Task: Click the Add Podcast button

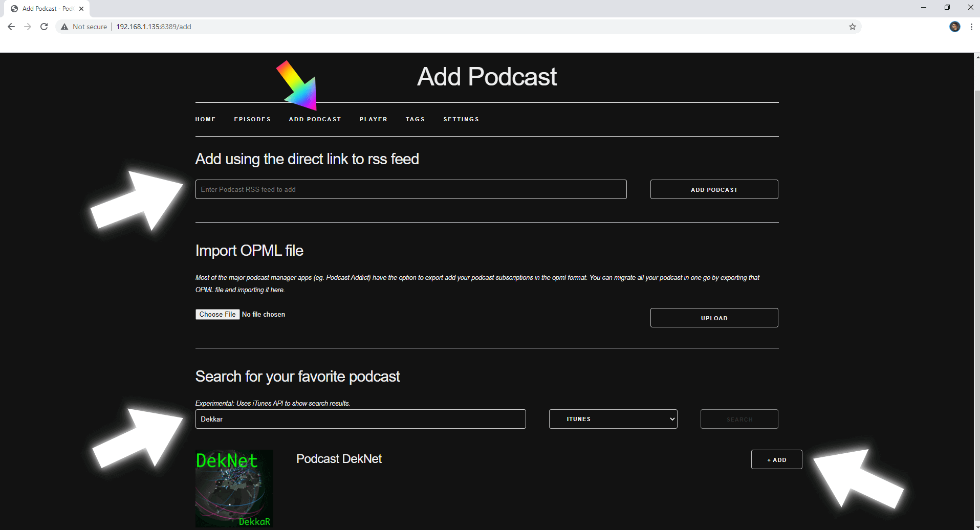Action: pos(714,189)
